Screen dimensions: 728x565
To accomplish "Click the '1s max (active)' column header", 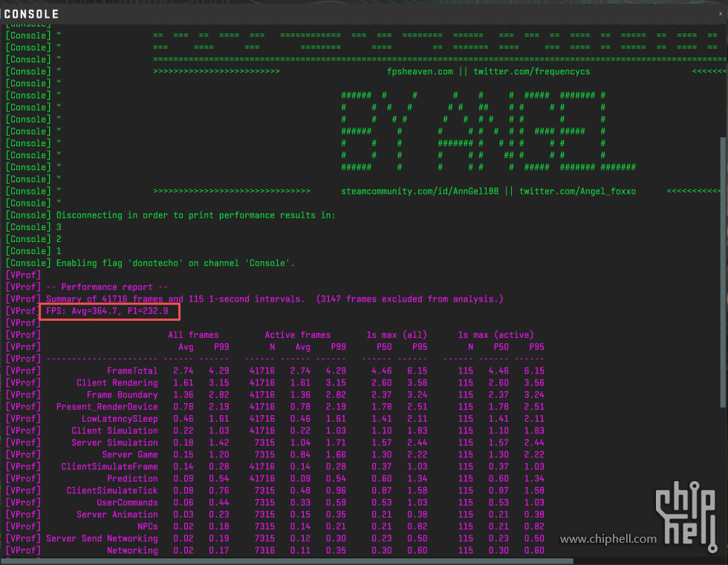I will click(495, 335).
